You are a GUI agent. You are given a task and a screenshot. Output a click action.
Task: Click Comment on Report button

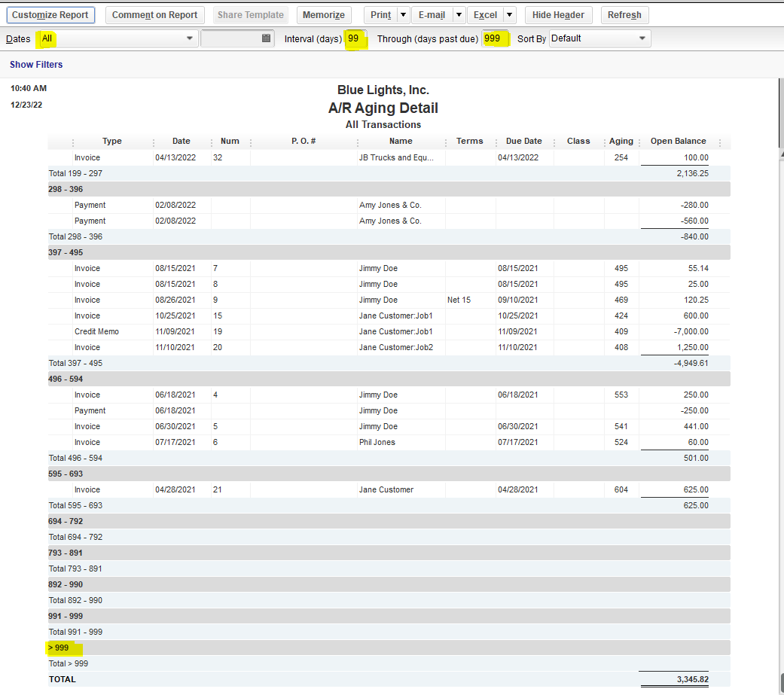(154, 15)
